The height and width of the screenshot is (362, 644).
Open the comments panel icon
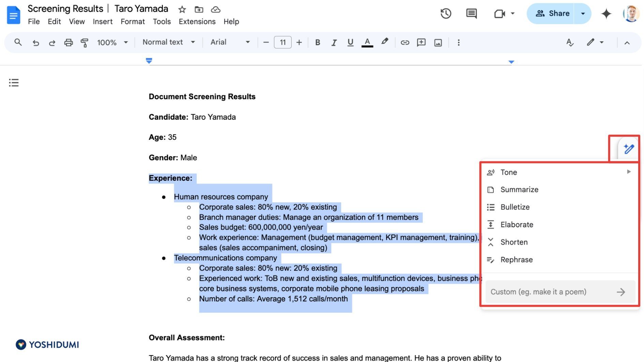pos(471,14)
